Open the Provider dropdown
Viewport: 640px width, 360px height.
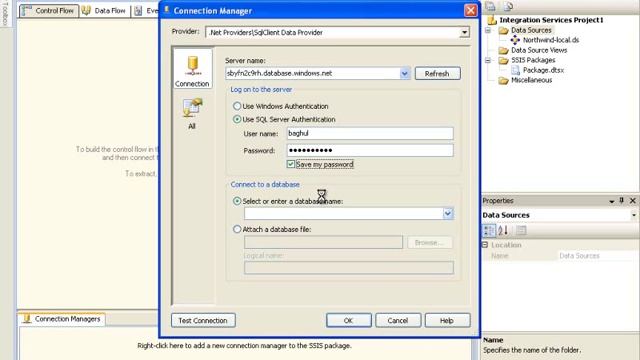(464, 32)
